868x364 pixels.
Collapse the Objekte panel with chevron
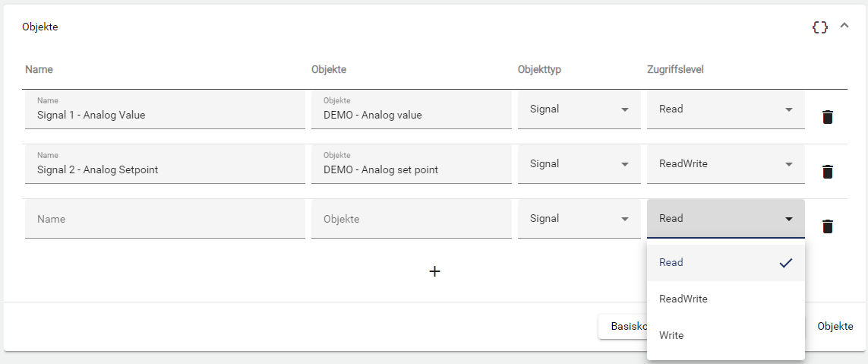click(844, 26)
